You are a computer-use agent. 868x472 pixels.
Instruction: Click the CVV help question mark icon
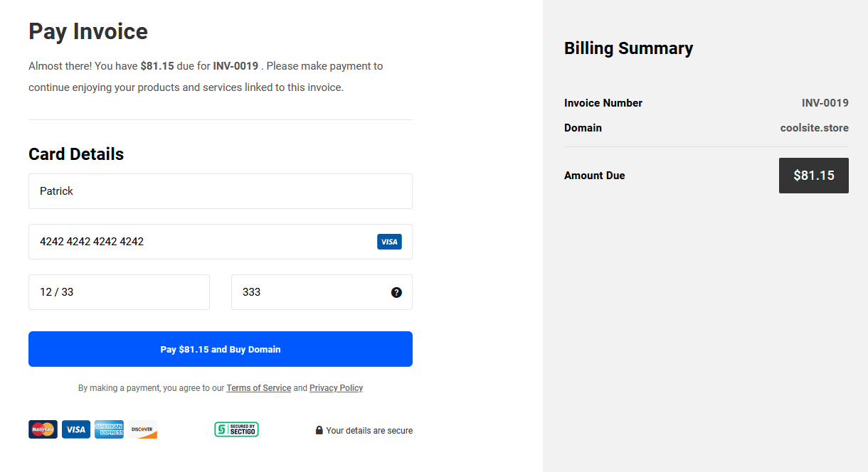click(x=396, y=292)
